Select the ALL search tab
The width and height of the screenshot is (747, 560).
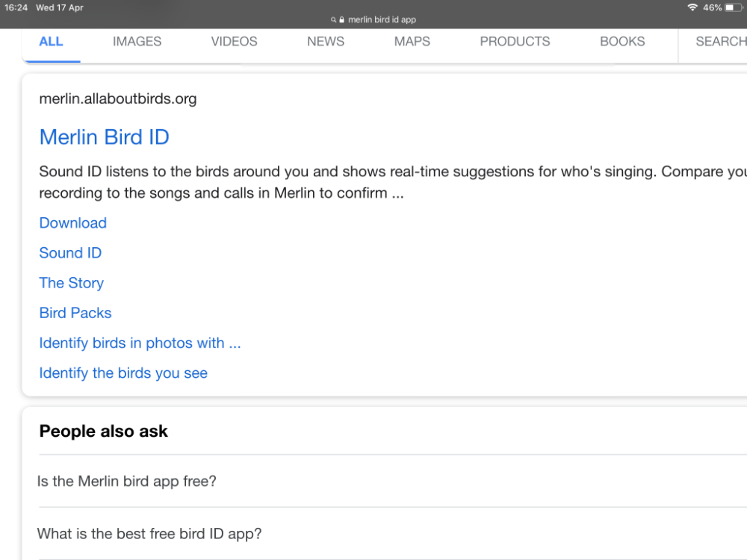[51, 41]
